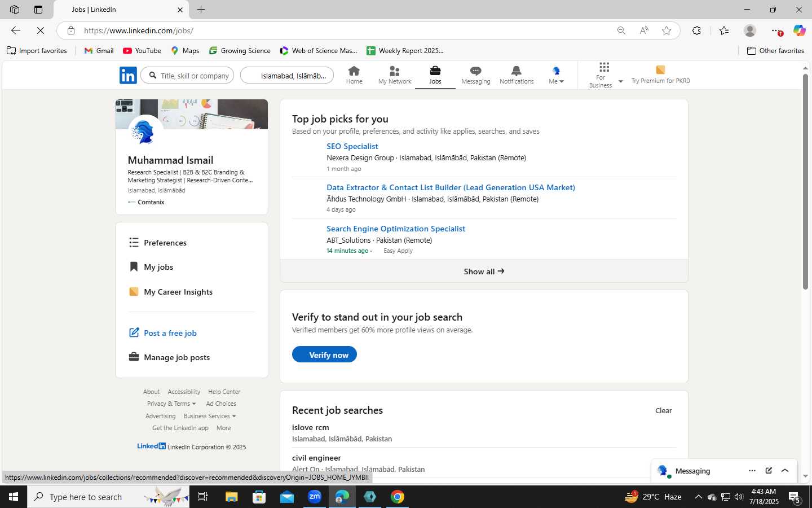Open the SEO Specialist job listing
The image size is (812, 508).
tap(352, 146)
